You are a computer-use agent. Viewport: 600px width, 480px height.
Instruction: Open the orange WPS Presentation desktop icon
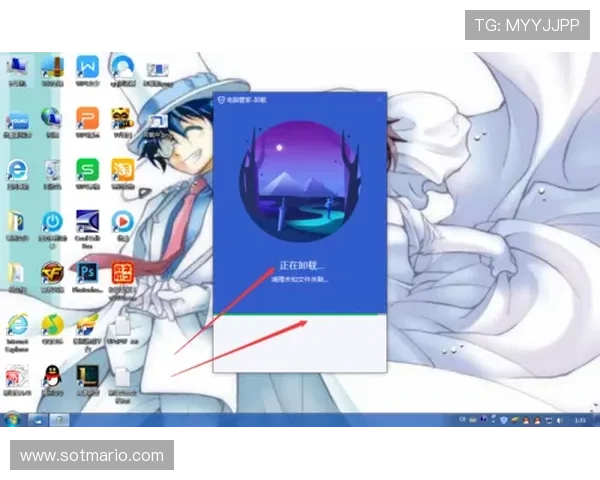(x=88, y=119)
